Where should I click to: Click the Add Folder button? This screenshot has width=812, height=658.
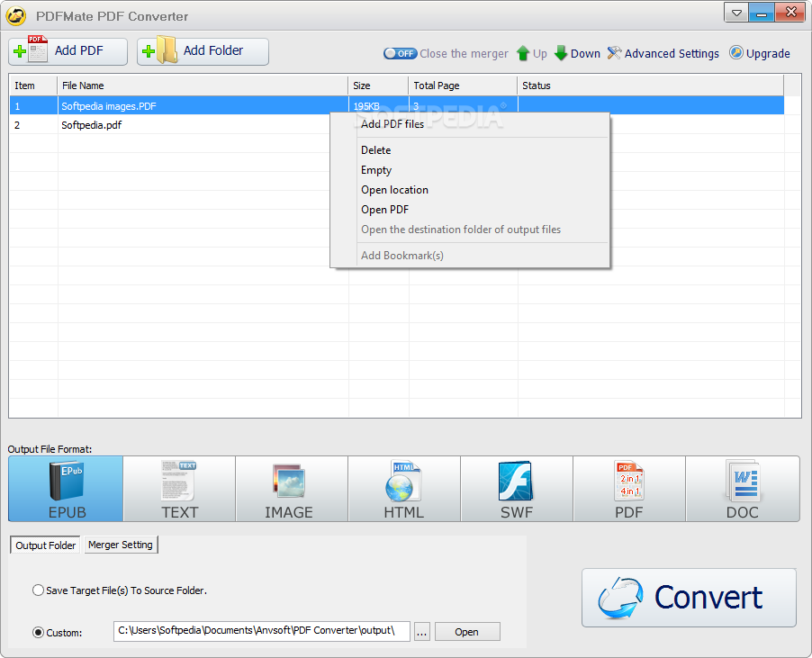(x=203, y=51)
